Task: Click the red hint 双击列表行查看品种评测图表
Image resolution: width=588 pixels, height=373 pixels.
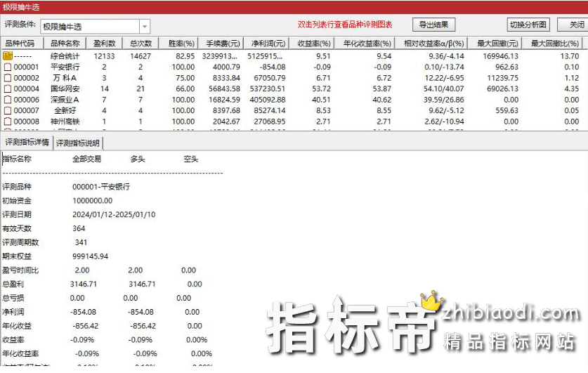Action: [345, 25]
